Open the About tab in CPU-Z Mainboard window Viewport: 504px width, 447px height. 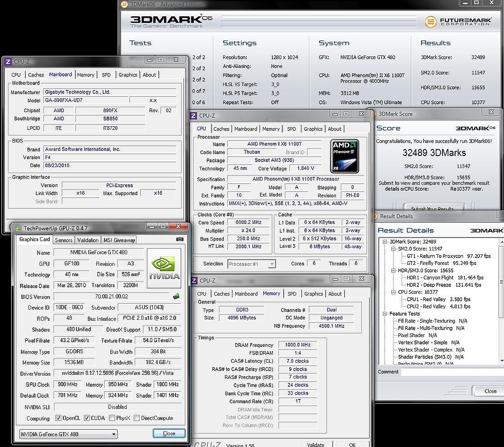[149, 75]
